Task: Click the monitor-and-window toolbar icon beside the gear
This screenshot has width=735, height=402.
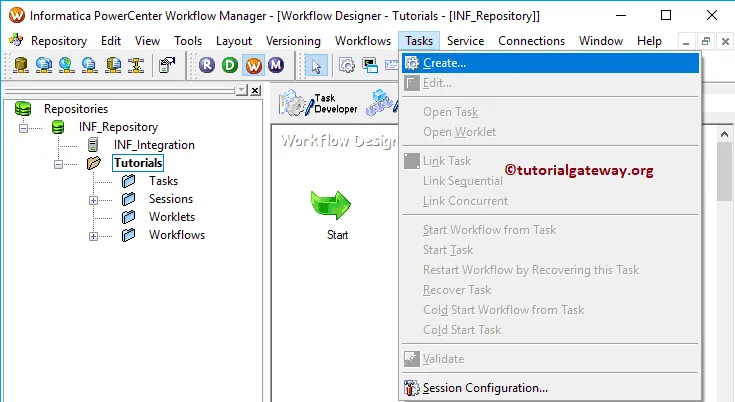Action: [370, 66]
